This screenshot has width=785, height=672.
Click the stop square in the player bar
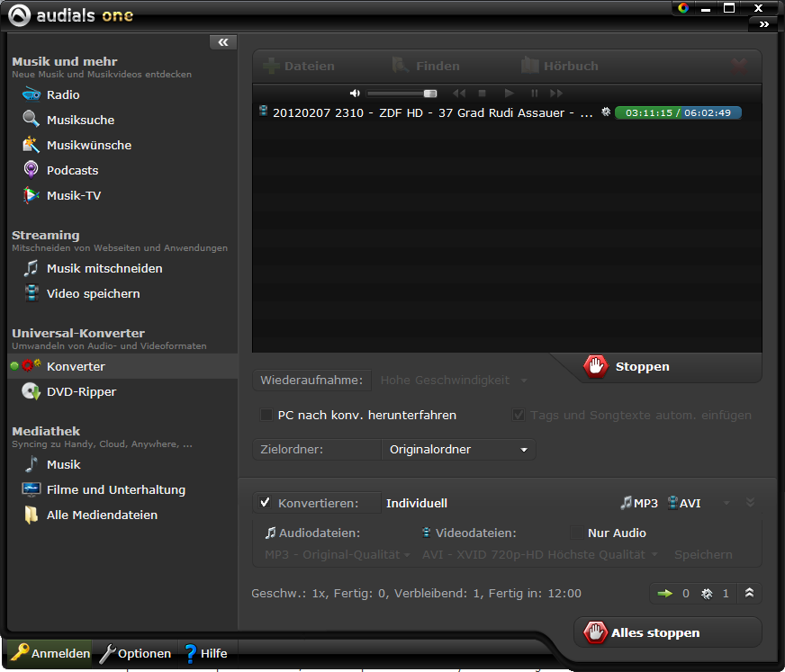[483, 93]
